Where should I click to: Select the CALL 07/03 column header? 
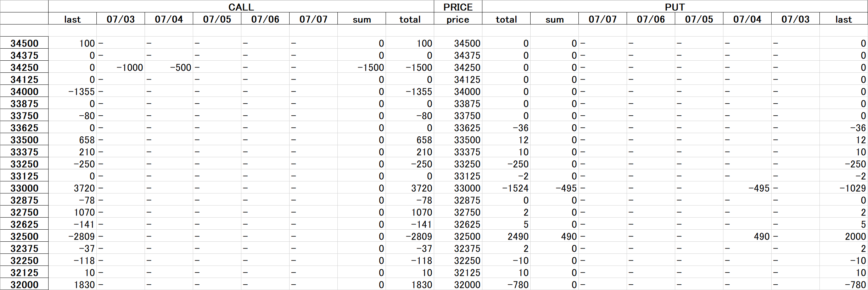(121, 19)
